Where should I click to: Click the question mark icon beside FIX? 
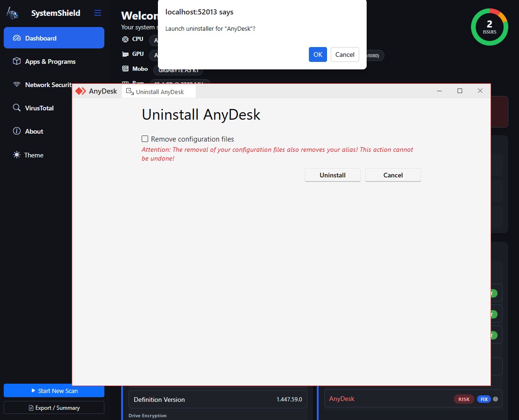coord(495,399)
